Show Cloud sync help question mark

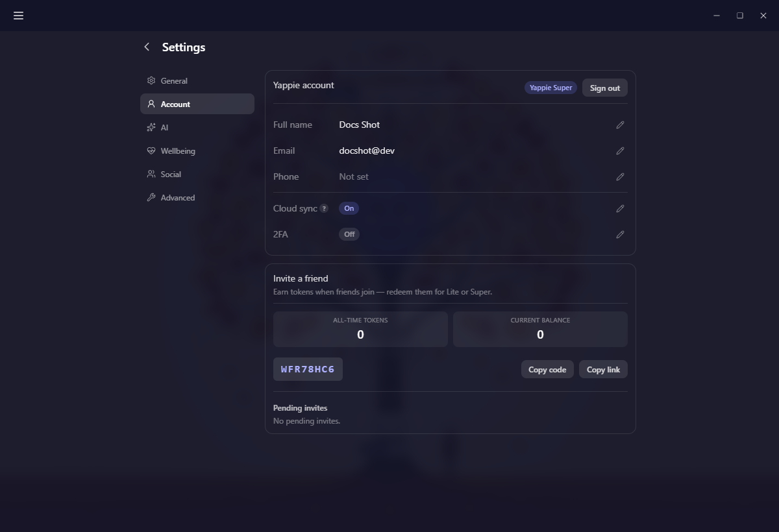(324, 209)
